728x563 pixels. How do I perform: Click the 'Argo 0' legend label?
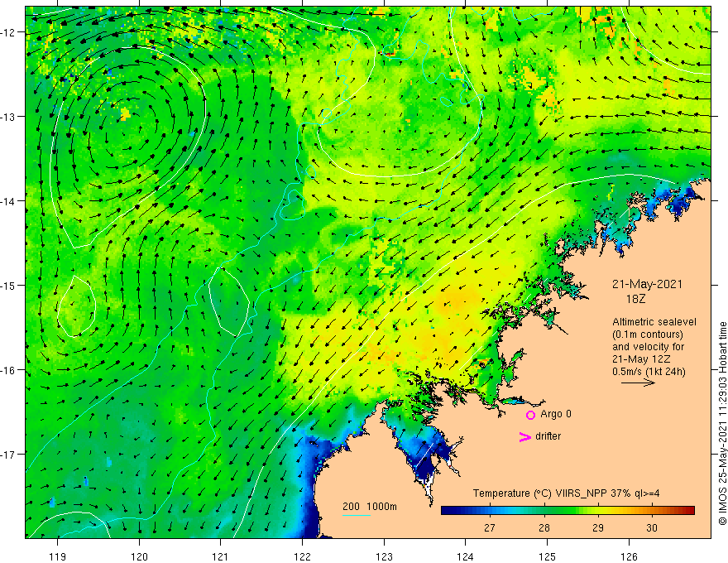tap(556, 414)
